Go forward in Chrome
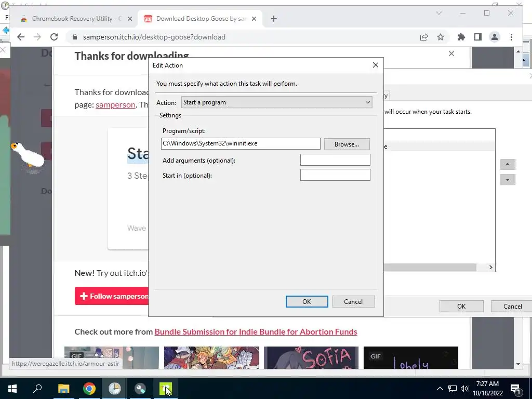Screen dimensions: 532x399 [x=37, y=37]
